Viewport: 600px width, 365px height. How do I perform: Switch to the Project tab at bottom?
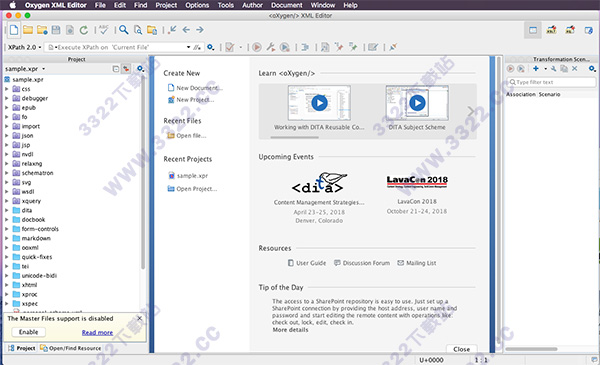pos(22,348)
